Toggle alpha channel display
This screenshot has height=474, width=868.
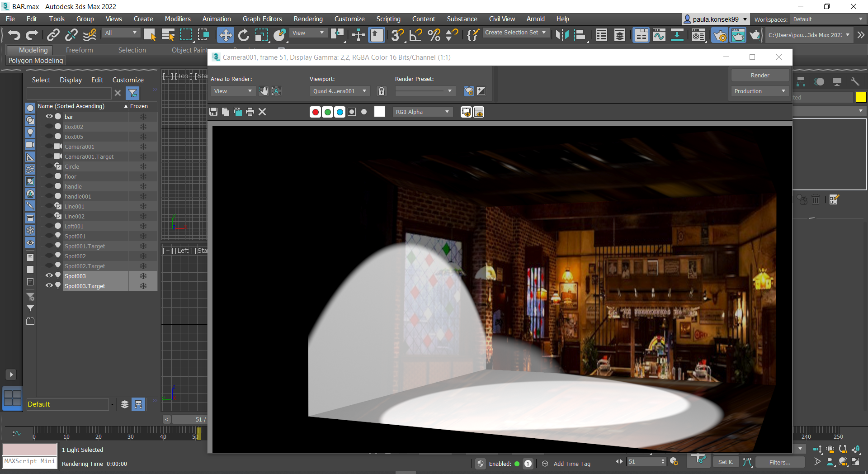click(x=352, y=112)
